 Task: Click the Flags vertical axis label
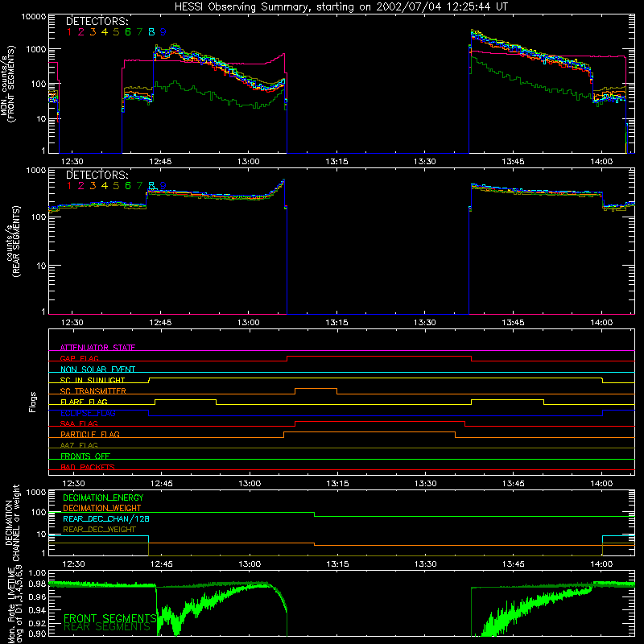33,402
